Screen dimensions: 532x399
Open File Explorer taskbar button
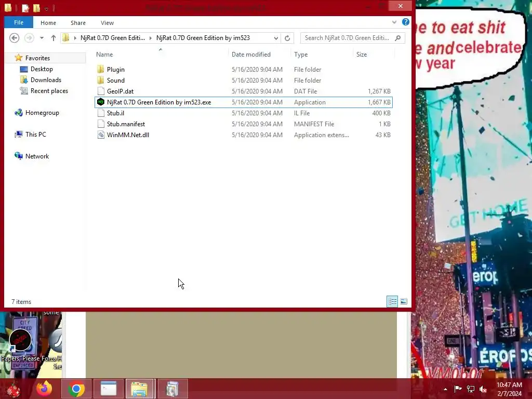coord(140,389)
